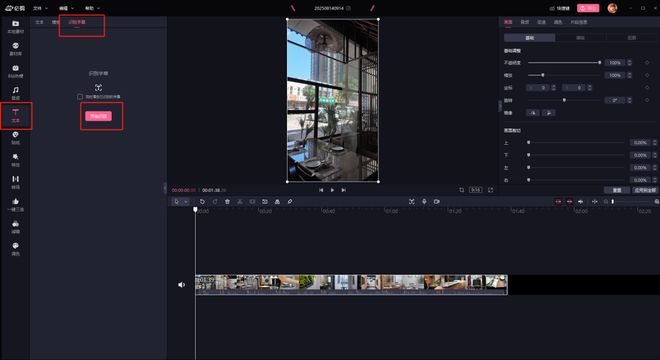Click the fullscreen preview icon
Image resolution: width=660 pixels, height=360 pixels.
[490, 190]
